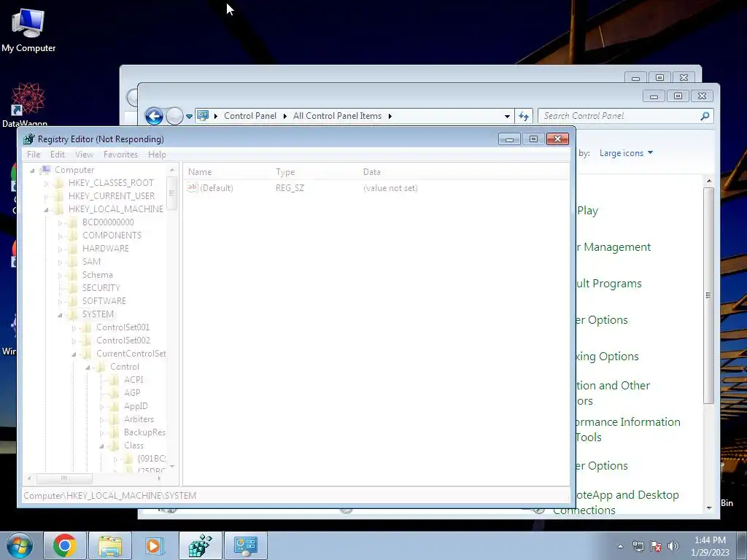Image resolution: width=747 pixels, height=560 pixels.
Task: Open Windows Explorer from the taskbar
Action: pyautogui.click(x=110, y=545)
